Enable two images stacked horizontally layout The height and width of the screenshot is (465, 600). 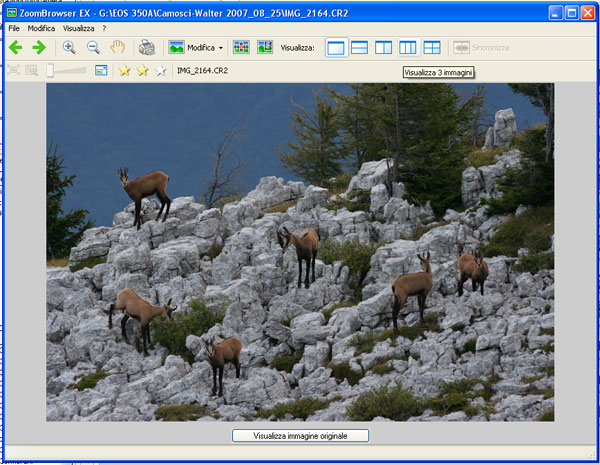click(360, 47)
